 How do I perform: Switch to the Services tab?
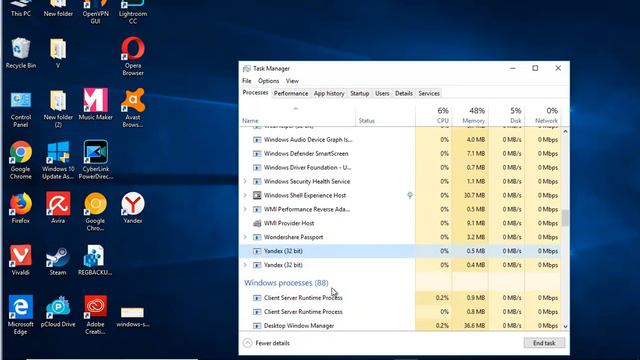[x=429, y=93]
